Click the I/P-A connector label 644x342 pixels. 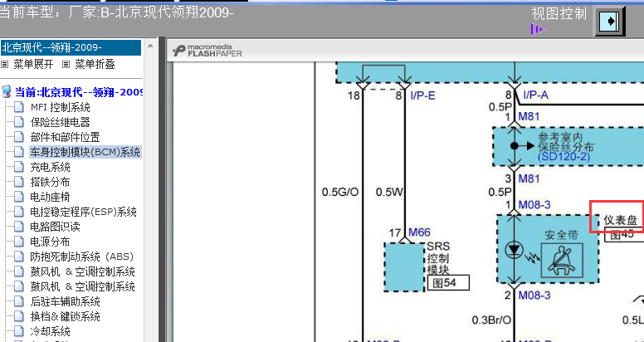click(536, 95)
